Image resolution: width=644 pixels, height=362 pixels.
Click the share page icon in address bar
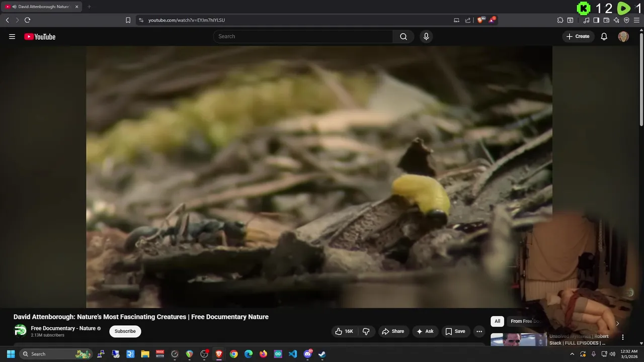pyautogui.click(x=468, y=20)
